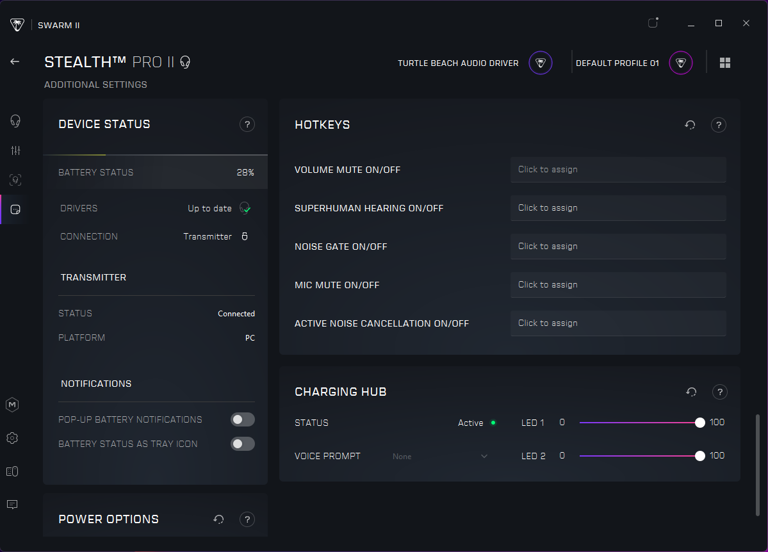Open Charging Hub help question mark

coord(720,392)
